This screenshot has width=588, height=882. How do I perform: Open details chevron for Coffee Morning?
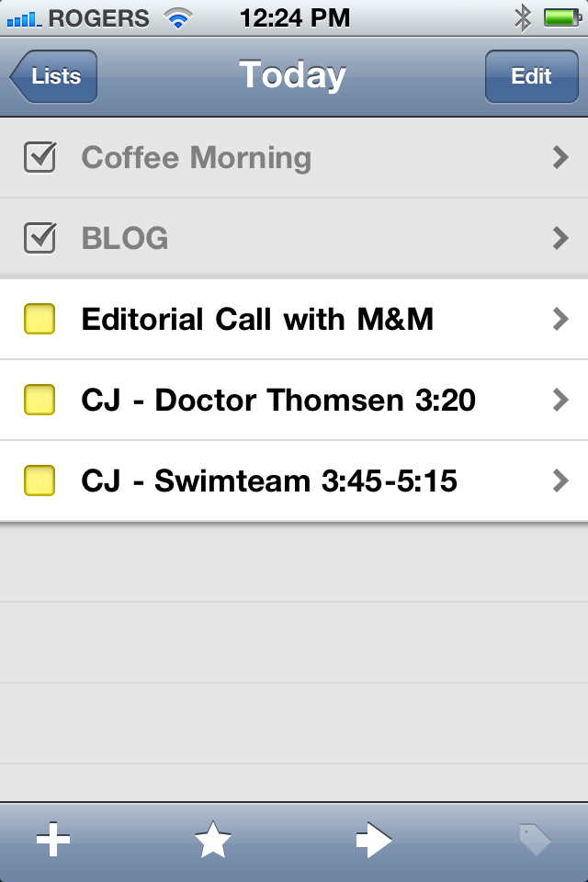coord(560,158)
